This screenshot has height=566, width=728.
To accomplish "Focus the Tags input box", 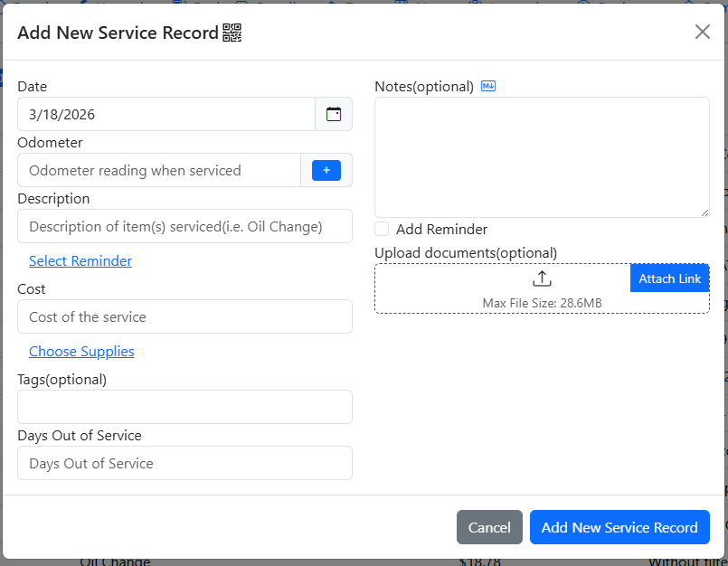I will [x=184, y=407].
